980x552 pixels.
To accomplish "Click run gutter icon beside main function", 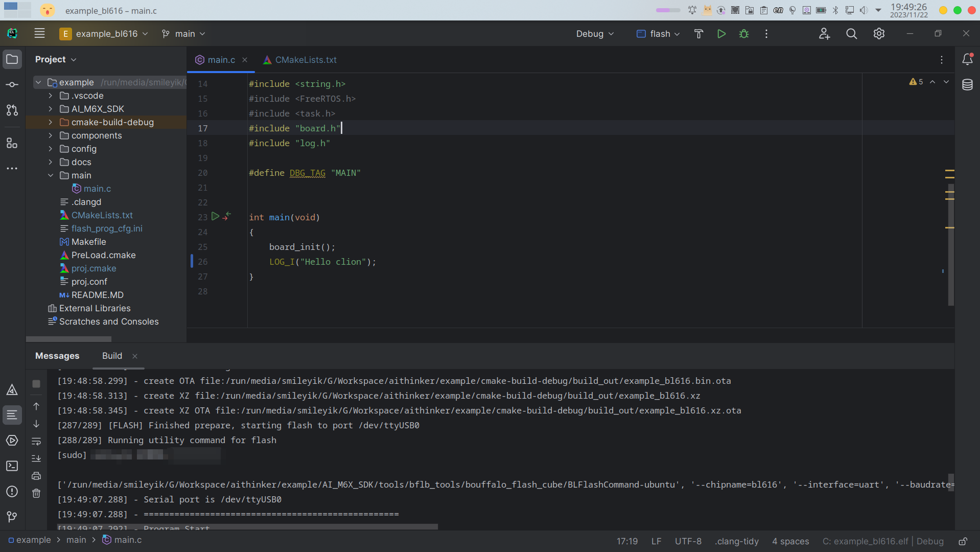I will (x=215, y=216).
